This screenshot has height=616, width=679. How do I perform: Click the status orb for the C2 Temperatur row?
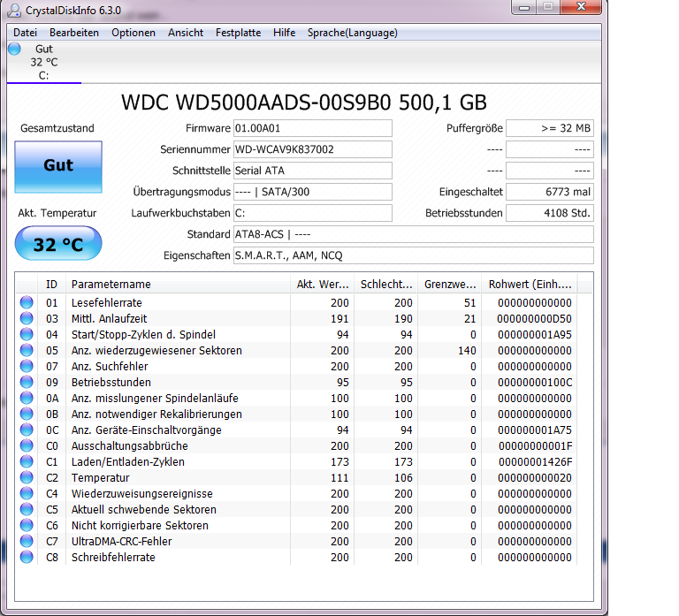(x=27, y=477)
